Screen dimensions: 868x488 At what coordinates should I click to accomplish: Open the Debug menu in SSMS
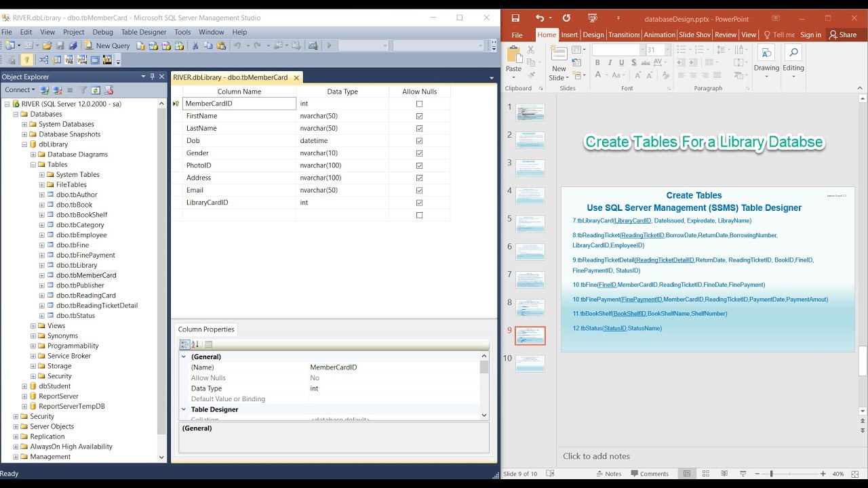click(103, 32)
